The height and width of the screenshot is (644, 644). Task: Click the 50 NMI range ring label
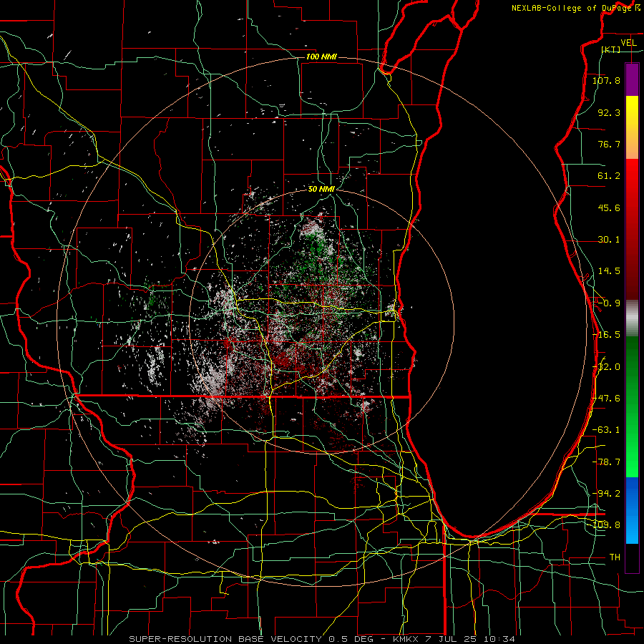pos(321,190)
